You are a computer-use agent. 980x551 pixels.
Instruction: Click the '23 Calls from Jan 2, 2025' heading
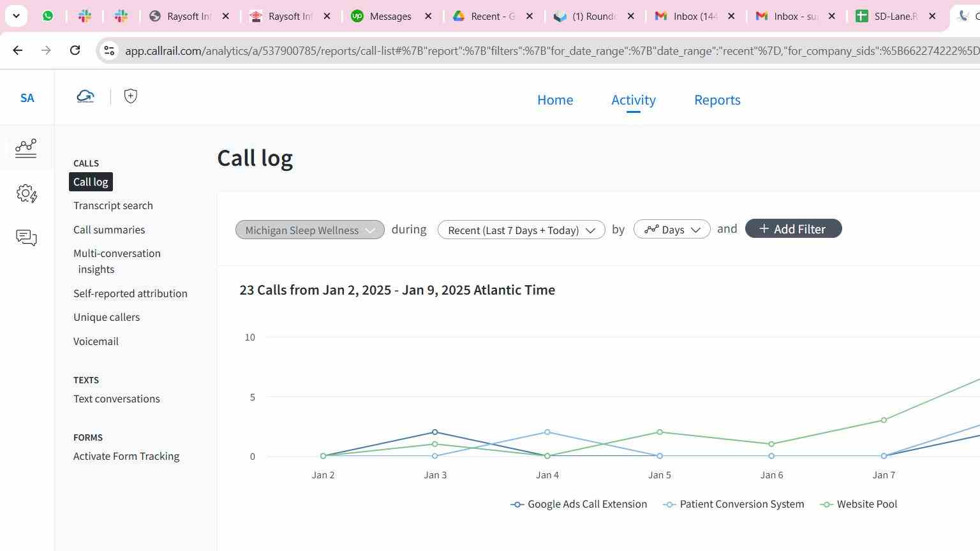click(397, 290)
